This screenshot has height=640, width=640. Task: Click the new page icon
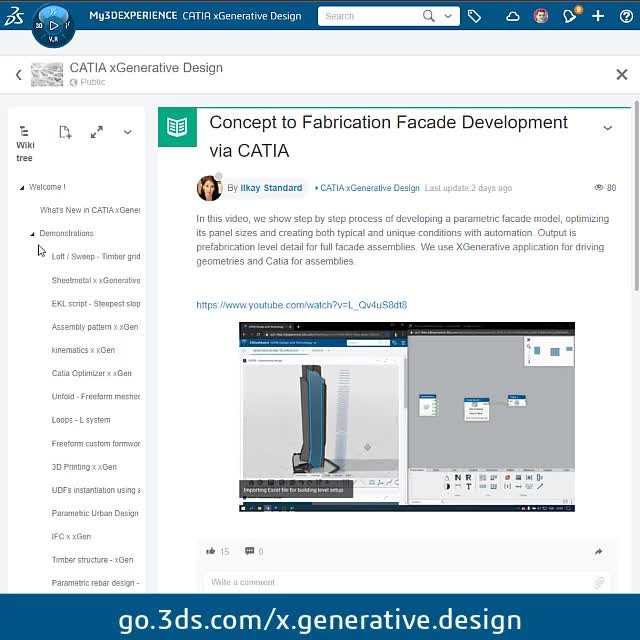[x=65, y=132]
